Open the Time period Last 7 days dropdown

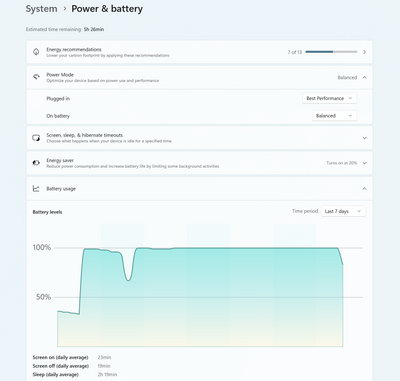pos(343,211)
